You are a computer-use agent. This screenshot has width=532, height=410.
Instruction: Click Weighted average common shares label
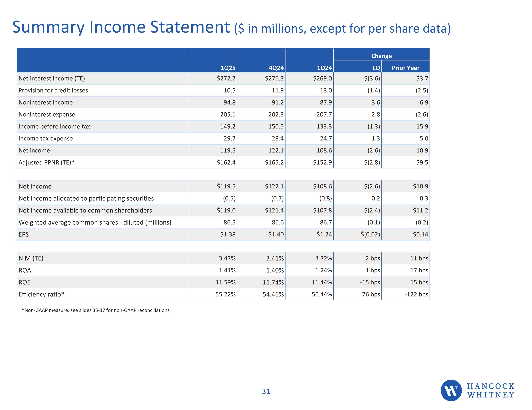[95, 222]
